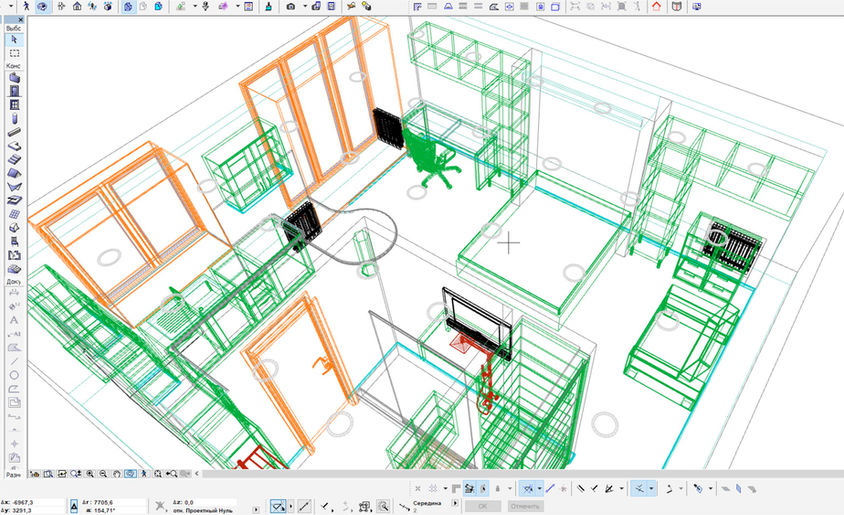The width and height of the screenshot is (844, 515).
Task: Select the Wall tool
Action: point(14,77)
